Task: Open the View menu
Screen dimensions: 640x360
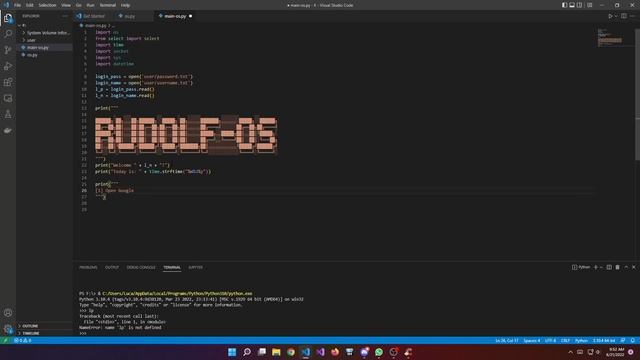Action: 66,5
